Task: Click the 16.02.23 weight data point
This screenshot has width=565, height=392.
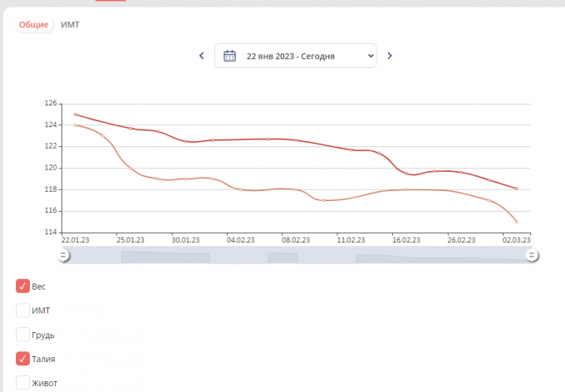Action: [406, 174]
